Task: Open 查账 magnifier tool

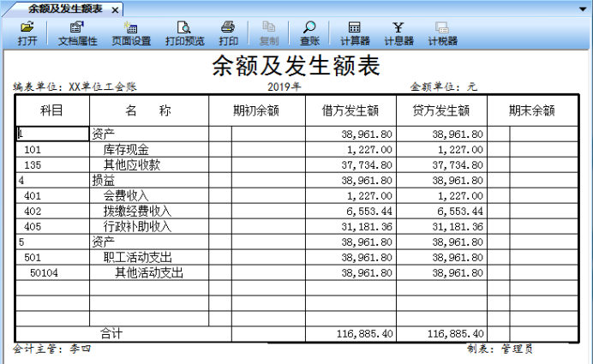Action: pos(309,33)
